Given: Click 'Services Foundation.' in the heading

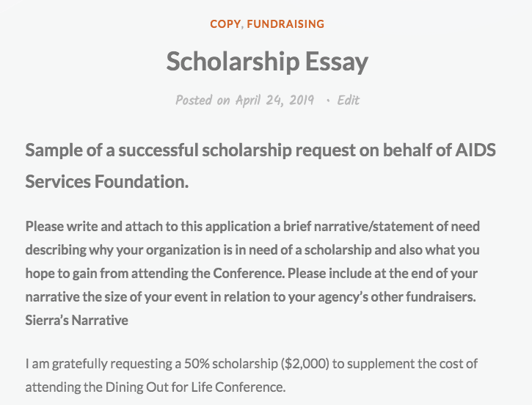Looking at the screenshot, I should 107,181.
